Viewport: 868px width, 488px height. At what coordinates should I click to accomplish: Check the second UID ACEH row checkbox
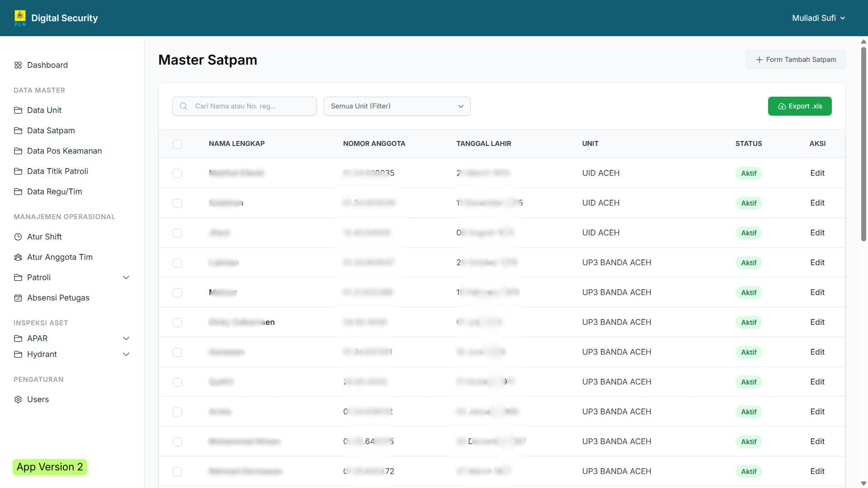177,203
